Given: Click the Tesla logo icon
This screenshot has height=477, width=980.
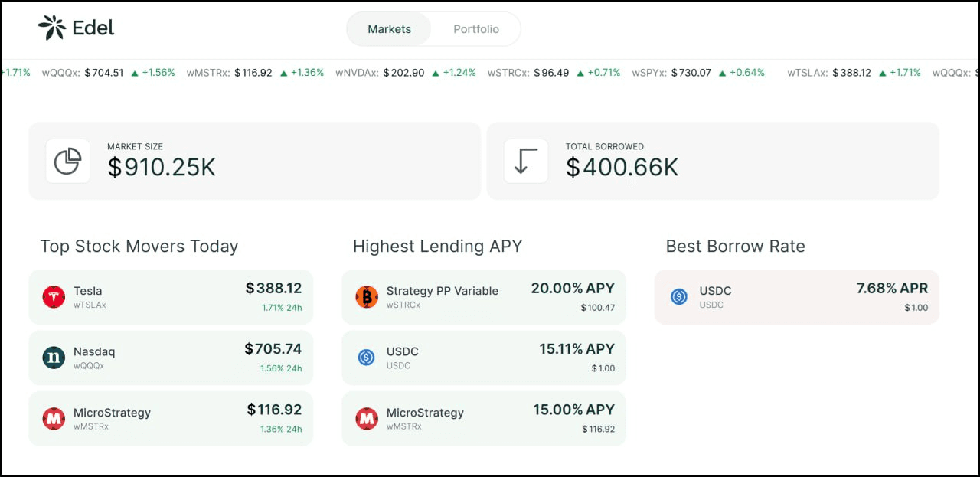Looking at the screenshot, I should click(x=54, y=297).
